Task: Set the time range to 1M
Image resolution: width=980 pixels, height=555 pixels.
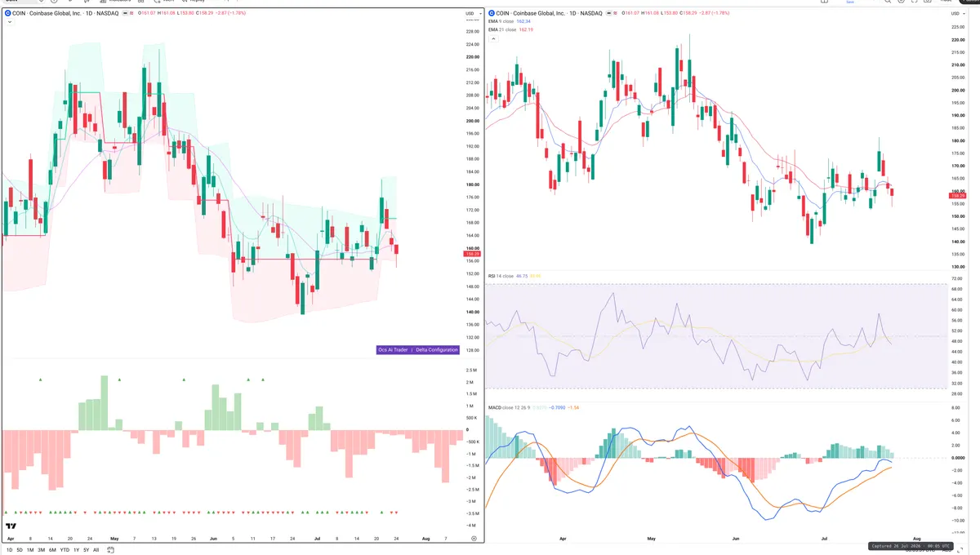Action: pyautogui.click(x=30, y=550)
